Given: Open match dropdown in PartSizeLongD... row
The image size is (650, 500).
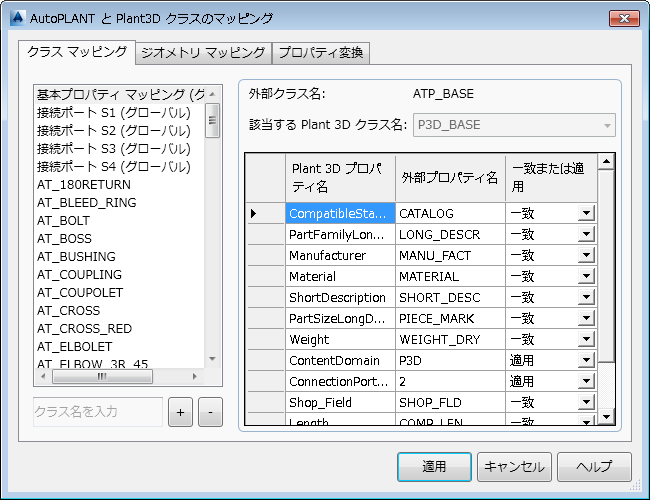Looking at the screenshot, I should pyautogui.click(x=586, y=318).
